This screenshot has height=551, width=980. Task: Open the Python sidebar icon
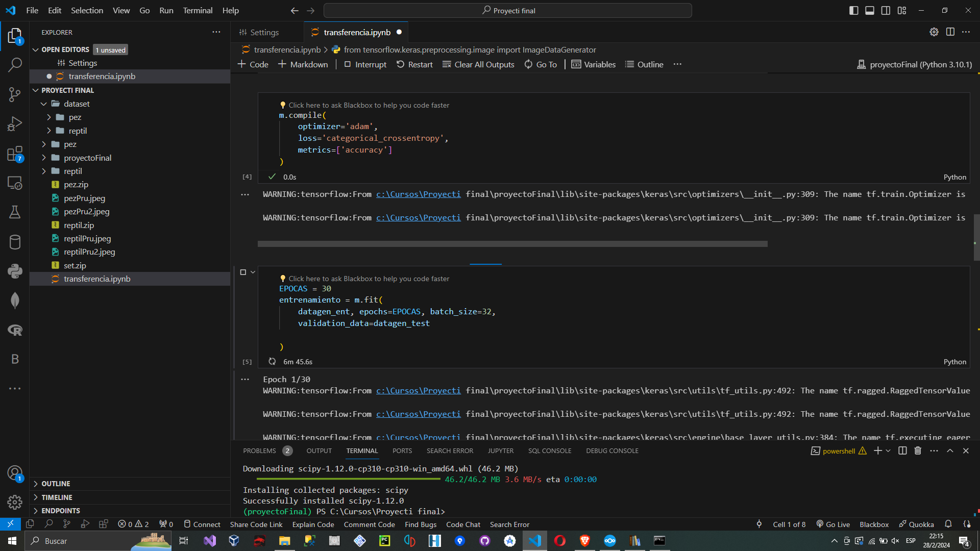15,271
